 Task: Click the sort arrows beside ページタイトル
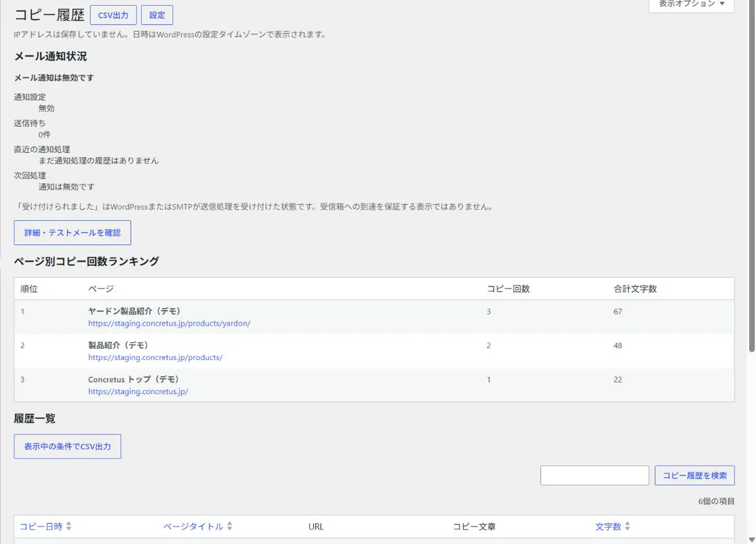pyautogui.click(x=230, y=526)
